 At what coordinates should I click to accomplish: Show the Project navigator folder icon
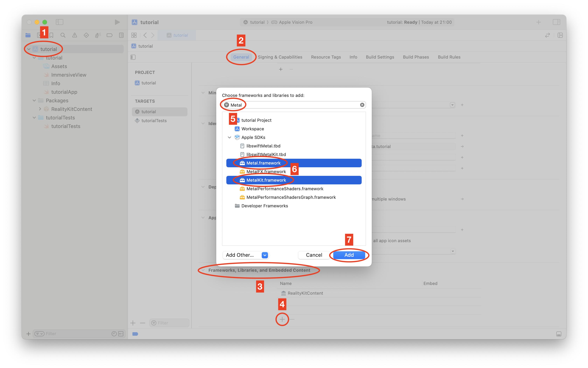(28, 35)
